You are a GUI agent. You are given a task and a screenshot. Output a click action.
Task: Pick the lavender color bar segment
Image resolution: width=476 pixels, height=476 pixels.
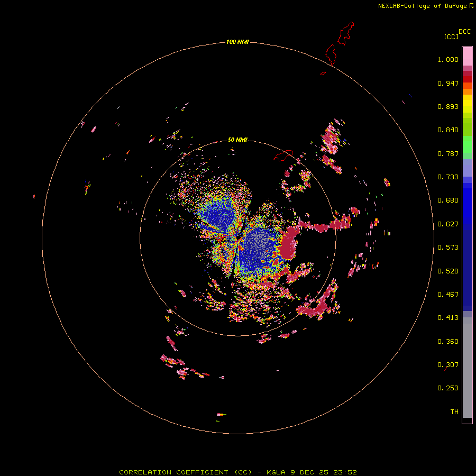coord(467,168)
